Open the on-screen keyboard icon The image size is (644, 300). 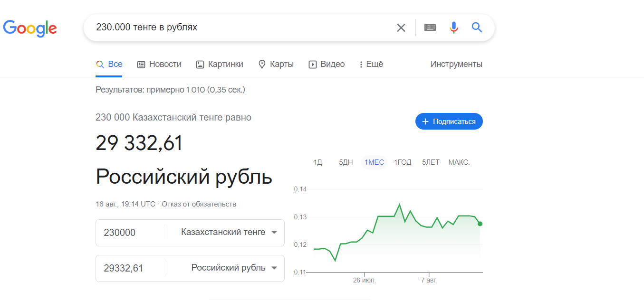coord(430,28)
